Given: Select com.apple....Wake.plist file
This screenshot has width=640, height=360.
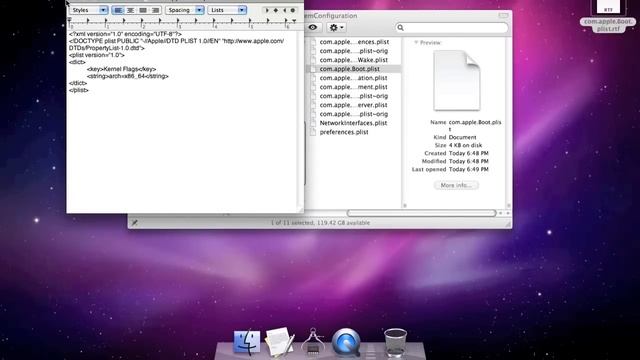Looking at the screenshot, I should (354, 60).
